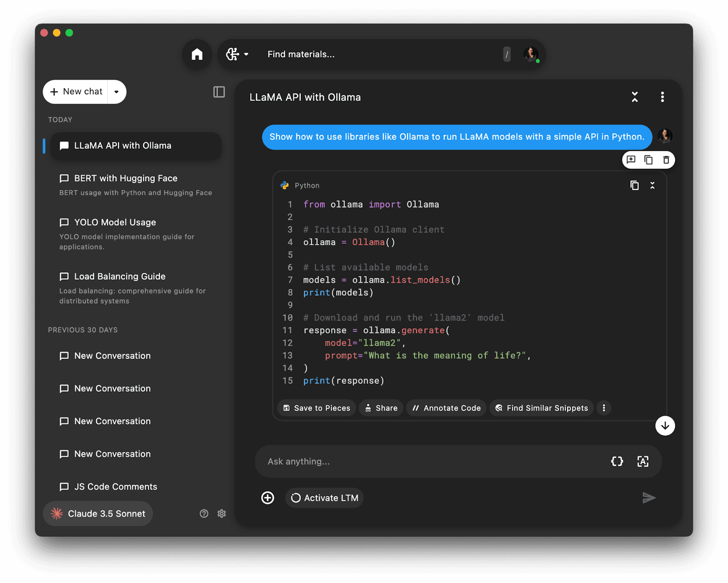This screenshot has width=728, height=583.
Task: Click code line 'from ollama import Ollama'
Action: (x=371, y=205)
